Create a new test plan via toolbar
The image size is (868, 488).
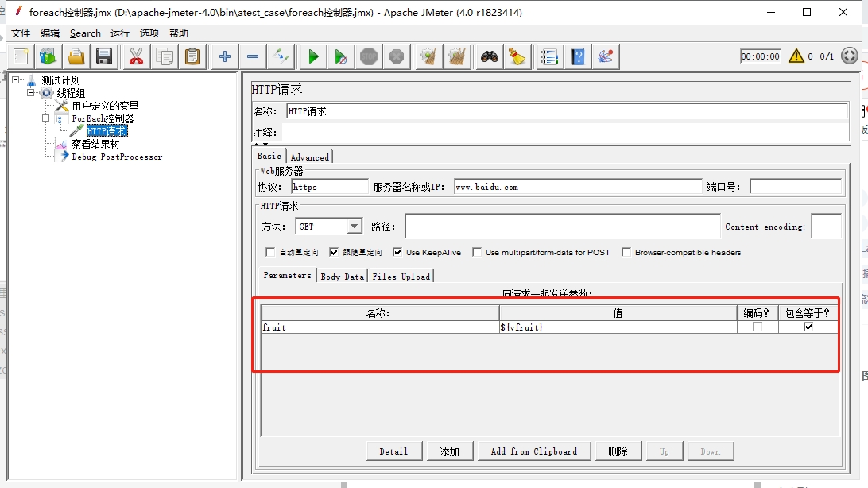click(21, 56)
